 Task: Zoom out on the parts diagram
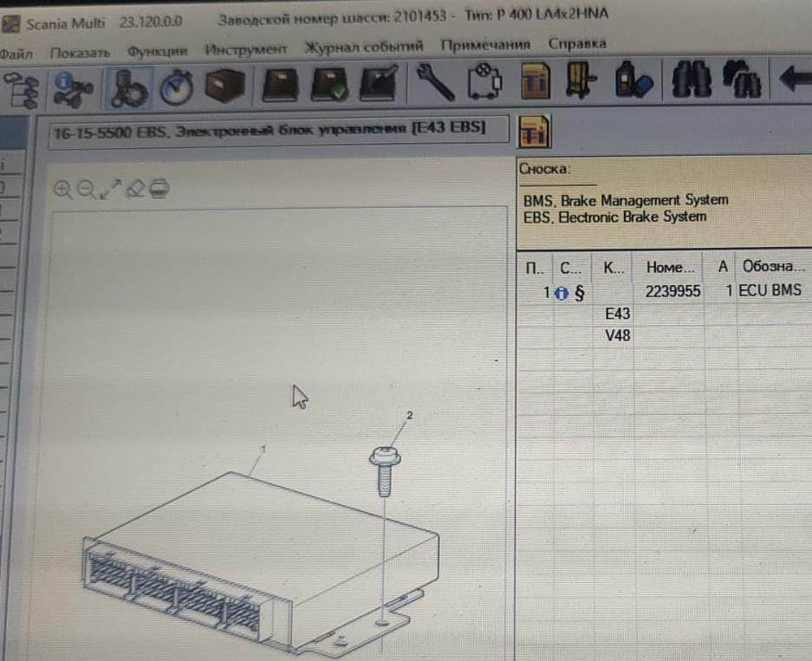tap(86, 189)
